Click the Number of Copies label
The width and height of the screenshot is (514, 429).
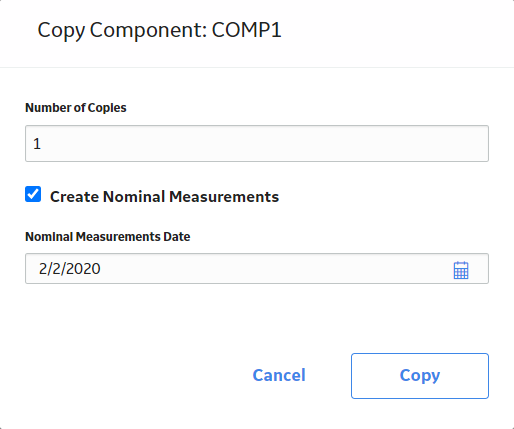[x=76, y=108]
